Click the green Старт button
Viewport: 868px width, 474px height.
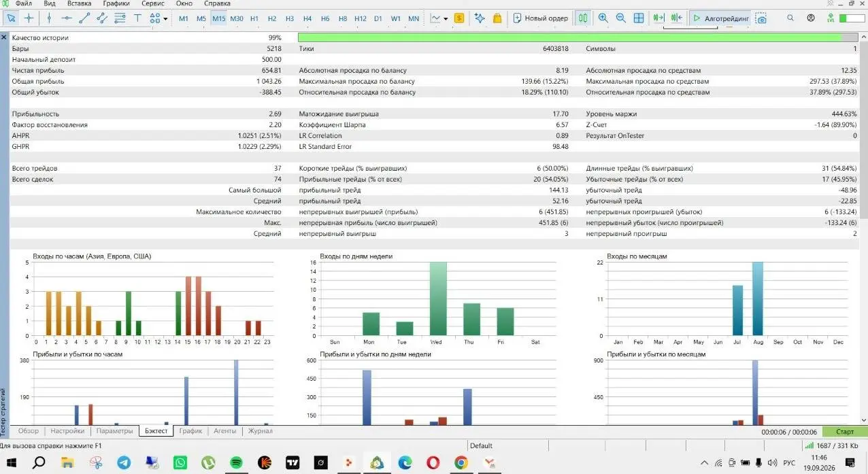coord(845,431)
